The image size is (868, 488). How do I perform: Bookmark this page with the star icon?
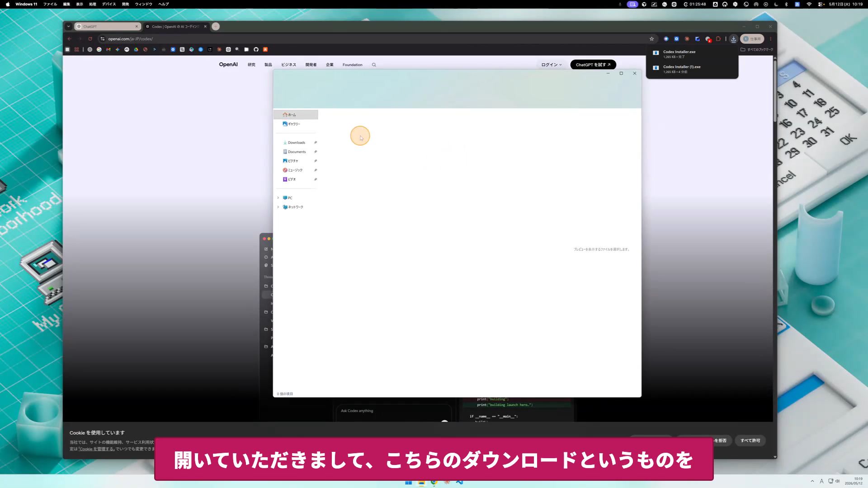coord(651,39)
